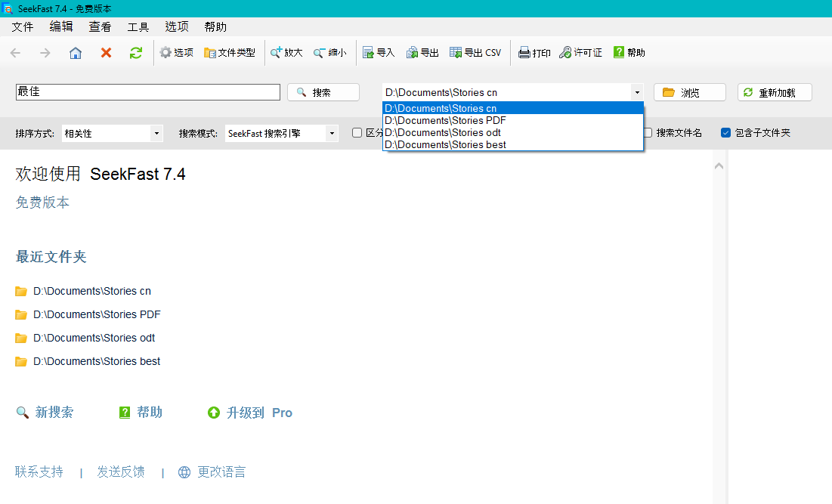Open the 文件 menu
Image resolution: width=832 pixels, height=504 pixels.
click(22, 26)
